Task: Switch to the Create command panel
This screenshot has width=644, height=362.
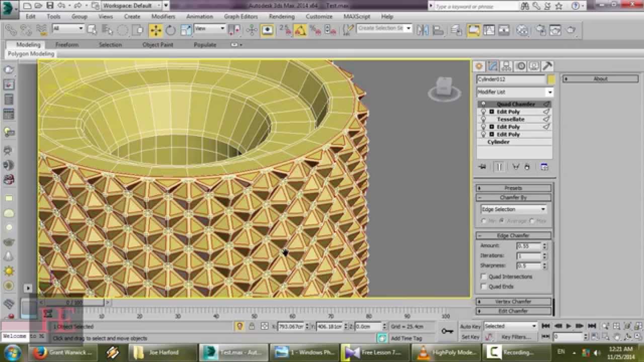Action: (479, 66)
